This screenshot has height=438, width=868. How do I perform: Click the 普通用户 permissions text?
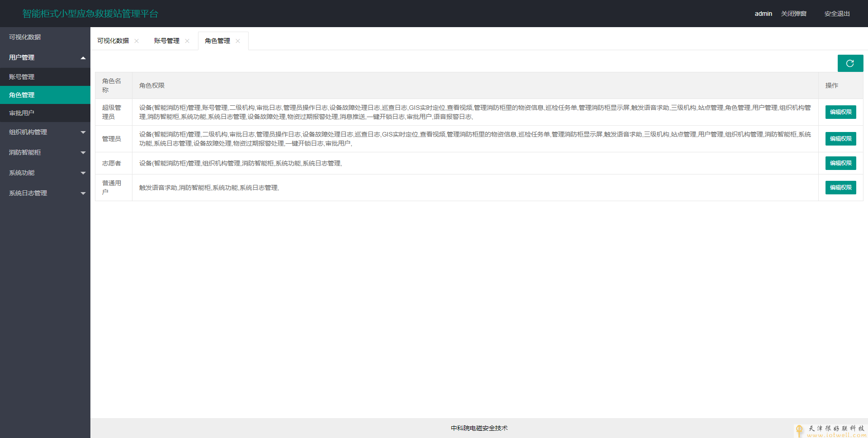coord(209,188)
